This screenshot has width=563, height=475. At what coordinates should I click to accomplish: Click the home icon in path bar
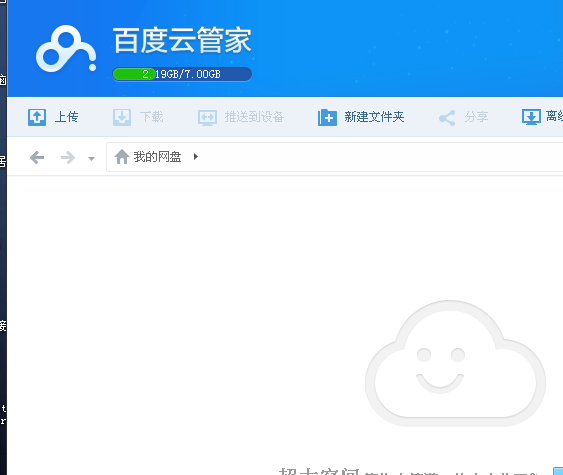(x=122, y=157)
